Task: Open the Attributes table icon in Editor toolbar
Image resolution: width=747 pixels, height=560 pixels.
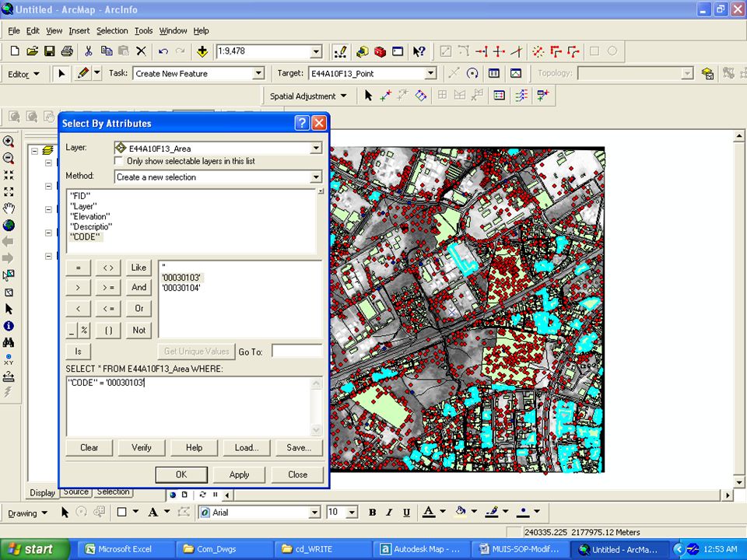Action: (494, 73)
